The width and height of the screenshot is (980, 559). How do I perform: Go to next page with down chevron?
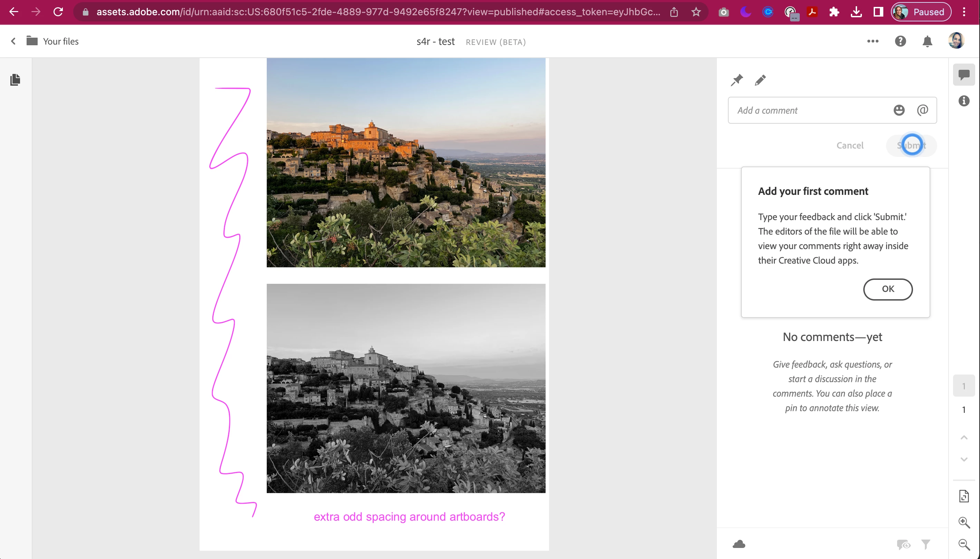click(x=964, y=459)
